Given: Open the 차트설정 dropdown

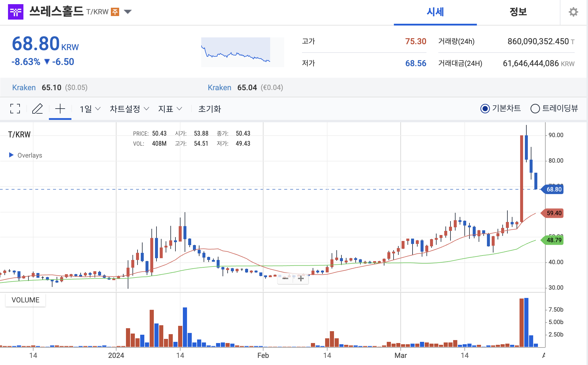Looking at the screenshot, I should (129, 109).
